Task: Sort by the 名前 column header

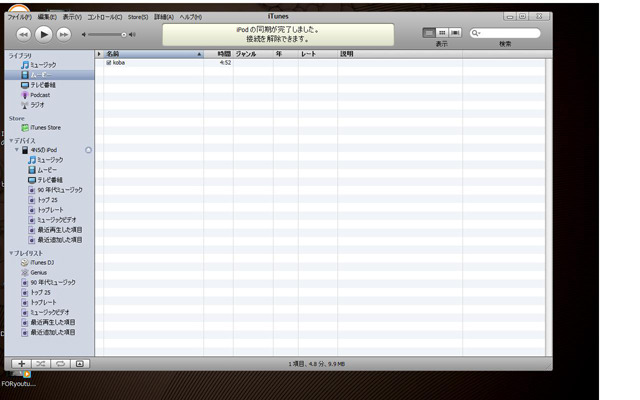Action: (x=153, y=54)
